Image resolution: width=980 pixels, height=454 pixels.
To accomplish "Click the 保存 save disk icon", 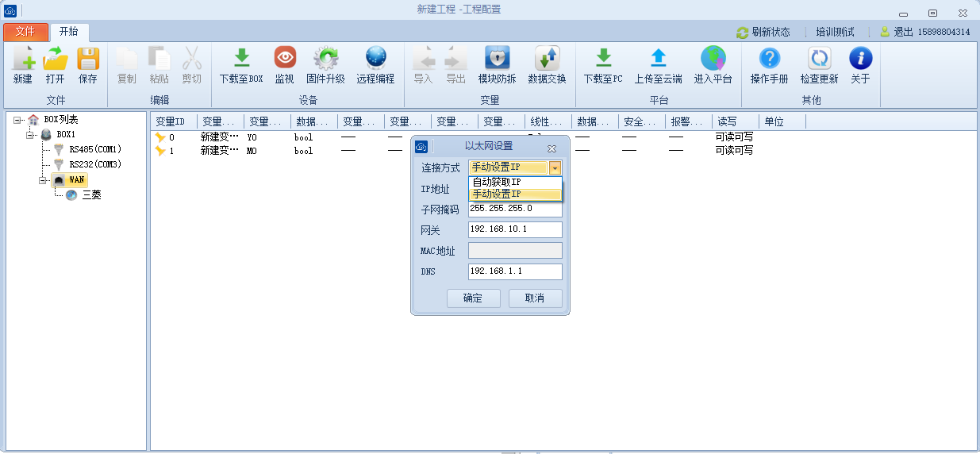I will coord(87,59).
